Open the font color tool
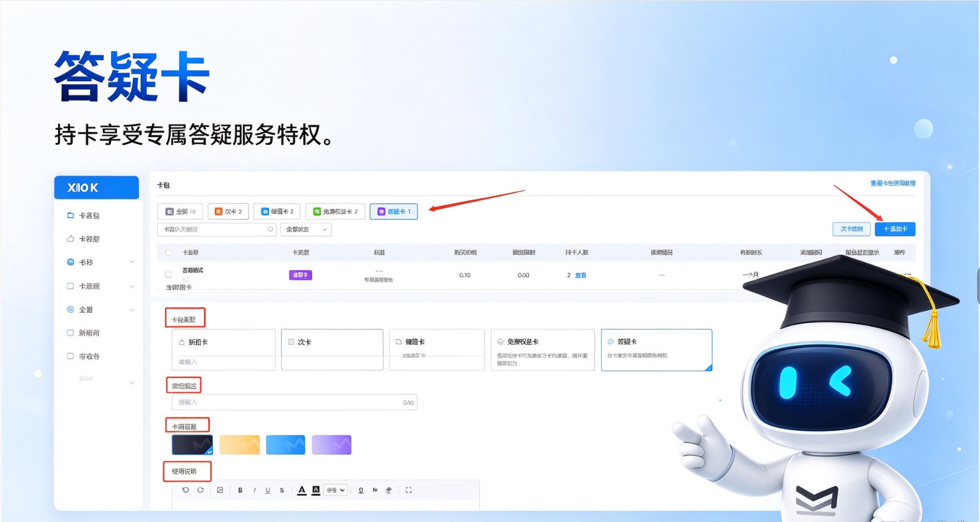Screen dimensions: 980x522 [x=301, y=491]
